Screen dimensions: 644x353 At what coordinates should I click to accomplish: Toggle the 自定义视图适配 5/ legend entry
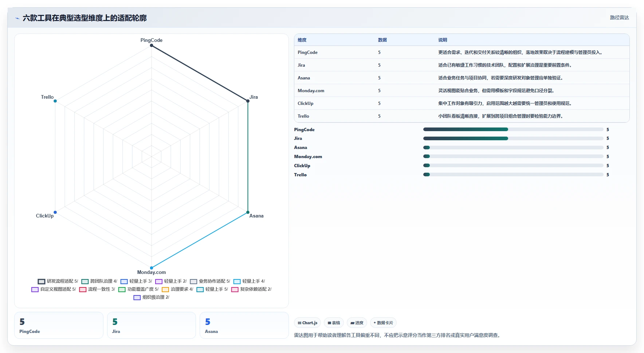(54, 289)
